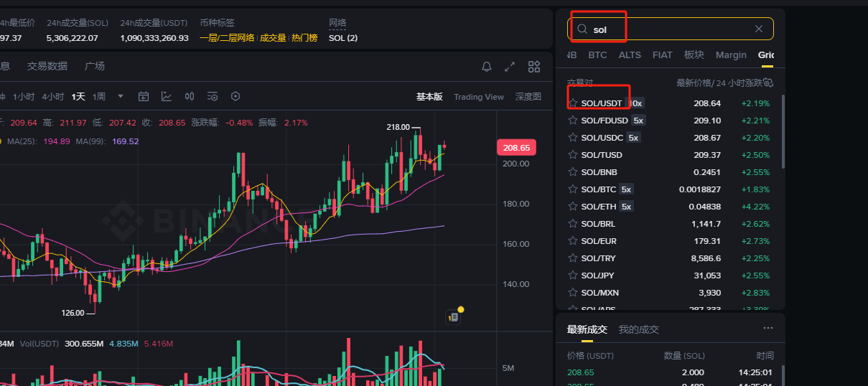Switch to 广场 tab
Screen dimensions: 868x386
[95, 66]
